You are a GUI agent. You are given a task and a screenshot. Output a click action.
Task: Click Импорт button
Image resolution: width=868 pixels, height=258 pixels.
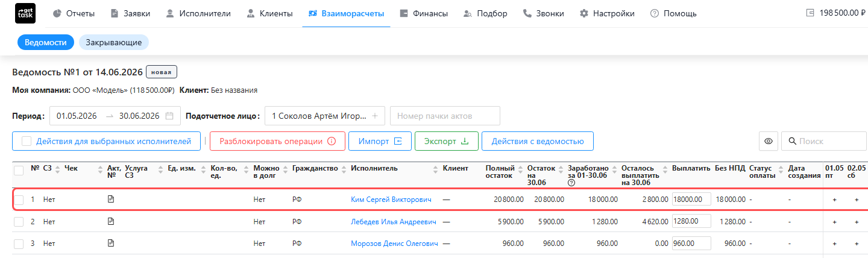380,141
